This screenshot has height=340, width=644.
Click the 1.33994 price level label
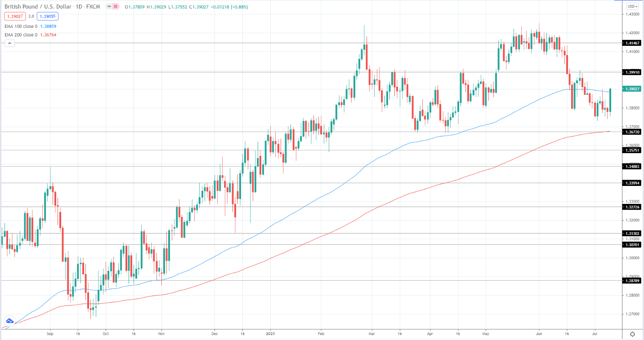click(x=632, y=183)
